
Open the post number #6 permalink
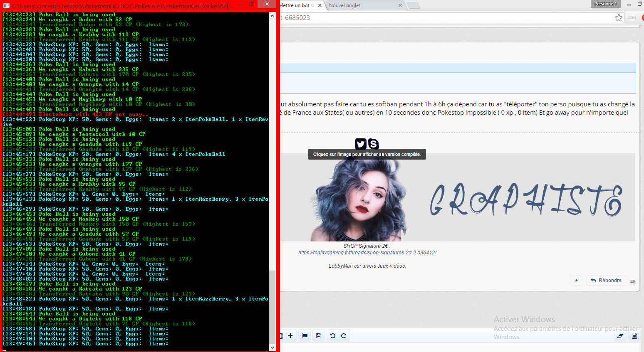[x=632, y=282]
